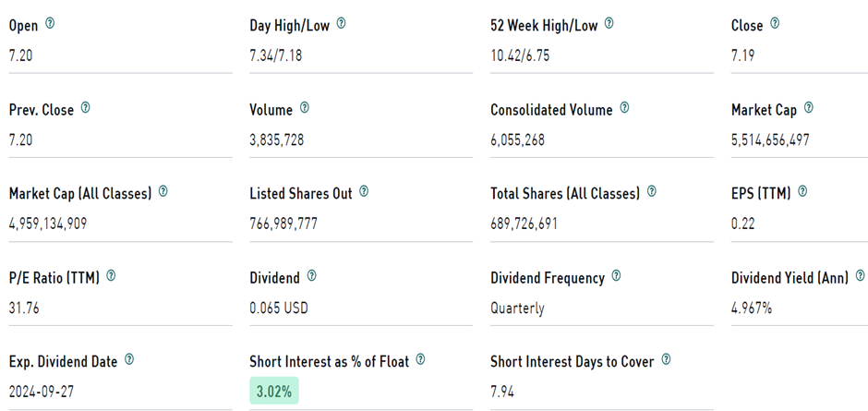Click the help icon next to Open
The height and width of the screenshot is (411, 868).
[x=49, y=24]
